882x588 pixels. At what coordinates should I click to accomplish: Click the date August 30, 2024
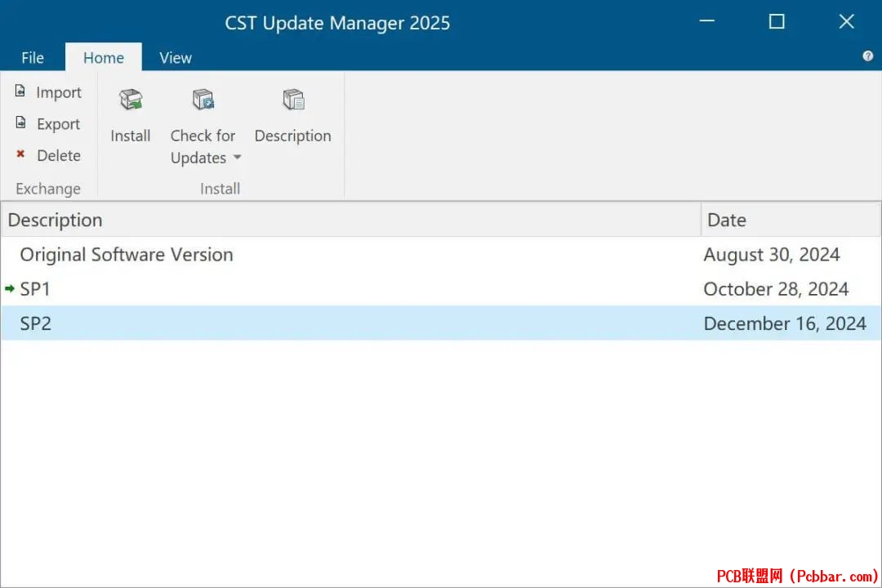pyautogui.click(x=772, y=255)
